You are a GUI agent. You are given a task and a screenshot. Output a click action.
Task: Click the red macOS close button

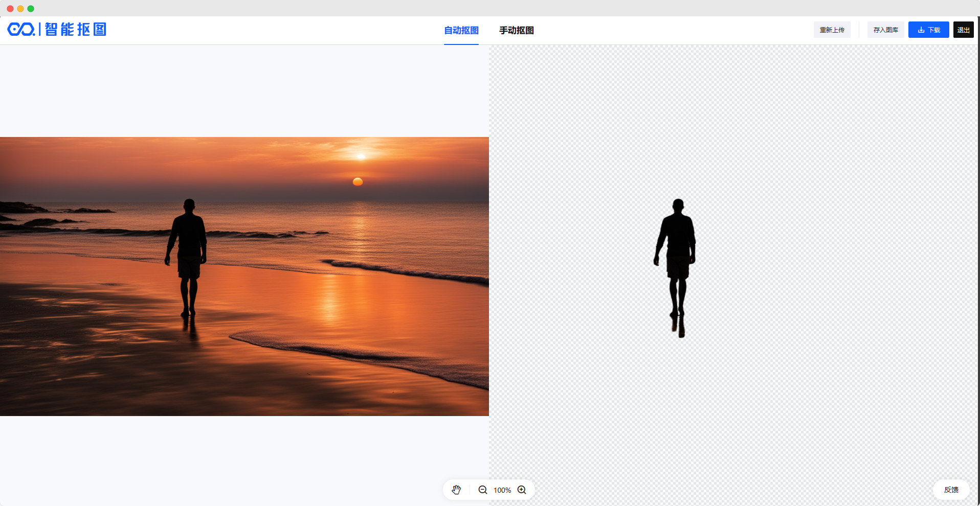coord(10,9)
